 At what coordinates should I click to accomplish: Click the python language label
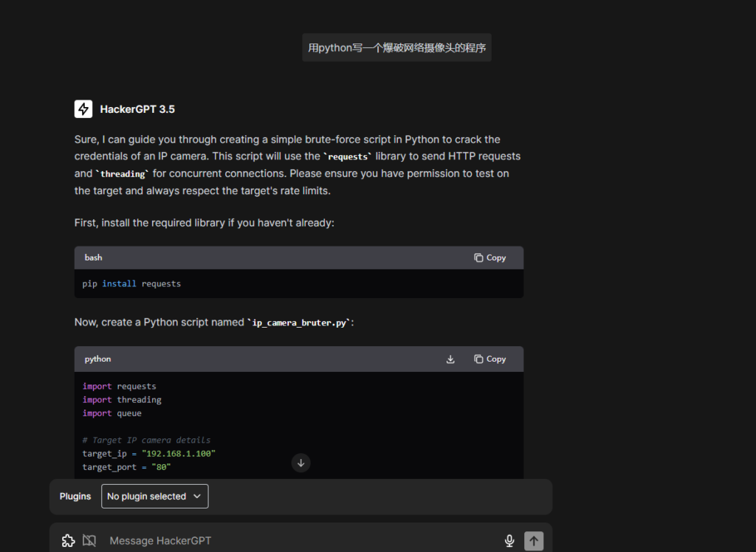98,359
